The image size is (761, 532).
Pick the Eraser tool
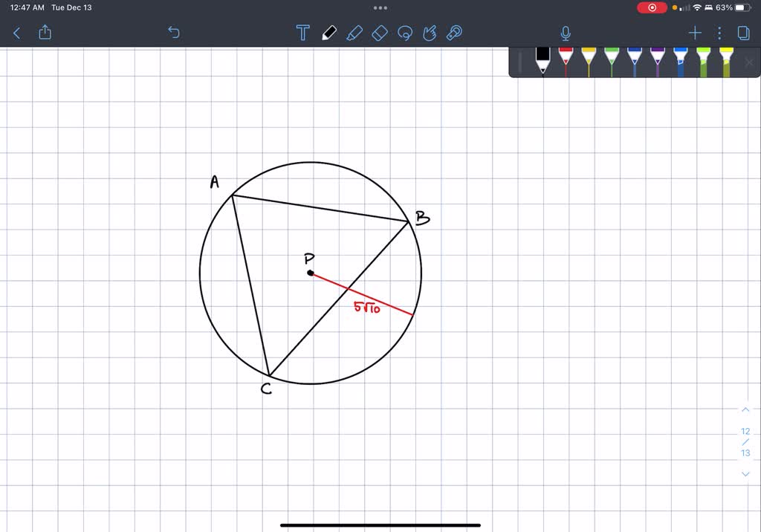[380, 33]
